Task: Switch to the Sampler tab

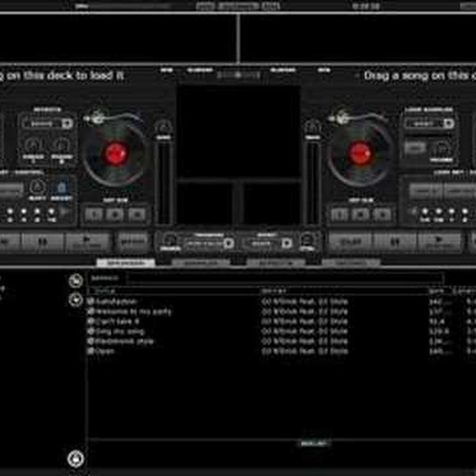Action: pyautogui.click(x=200, y=263)
